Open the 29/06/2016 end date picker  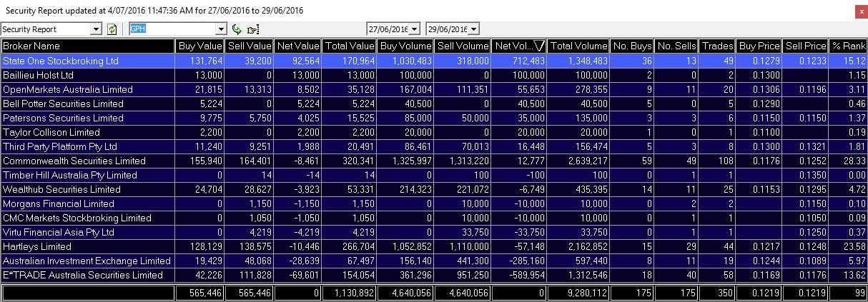(x=474, y=29)
